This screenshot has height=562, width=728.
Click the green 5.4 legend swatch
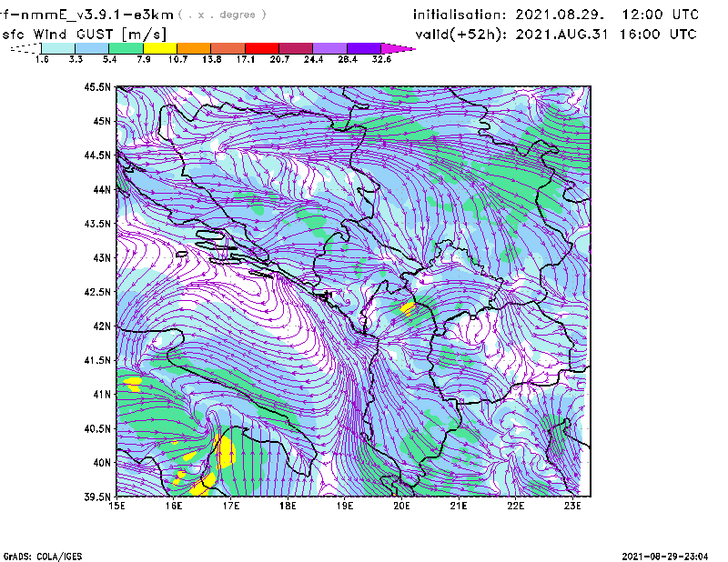pyautogui.click(x=126, y=48)
